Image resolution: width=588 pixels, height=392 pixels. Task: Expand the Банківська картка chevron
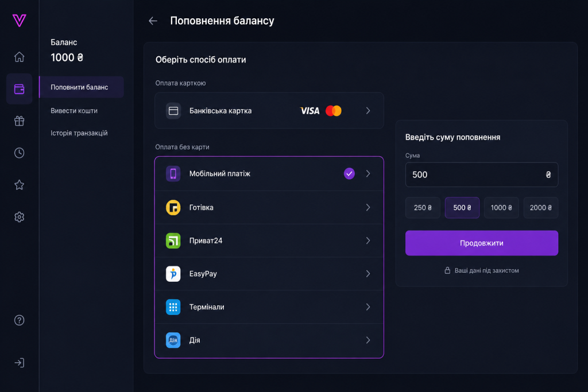click(x=368, y=111)
